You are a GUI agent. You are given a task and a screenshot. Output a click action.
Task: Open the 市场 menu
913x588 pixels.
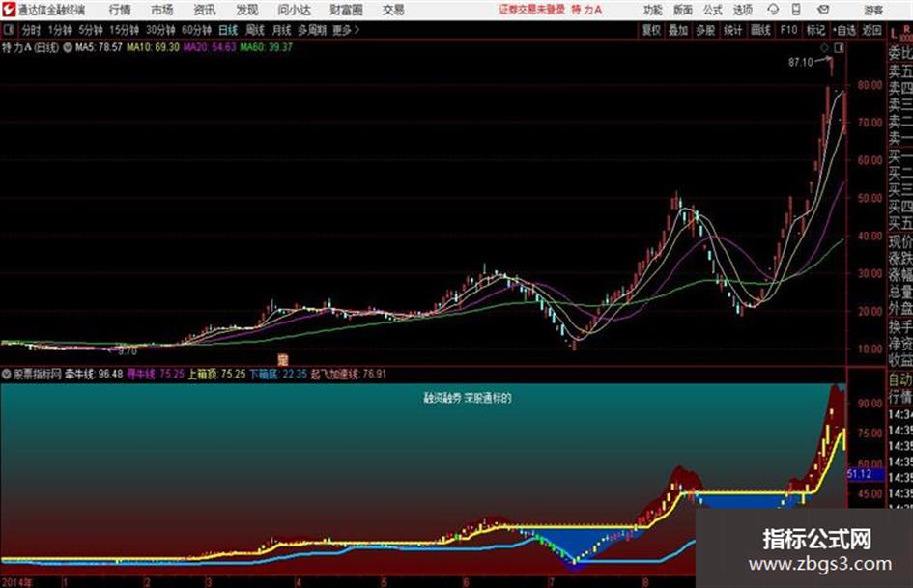click(162, 10)
